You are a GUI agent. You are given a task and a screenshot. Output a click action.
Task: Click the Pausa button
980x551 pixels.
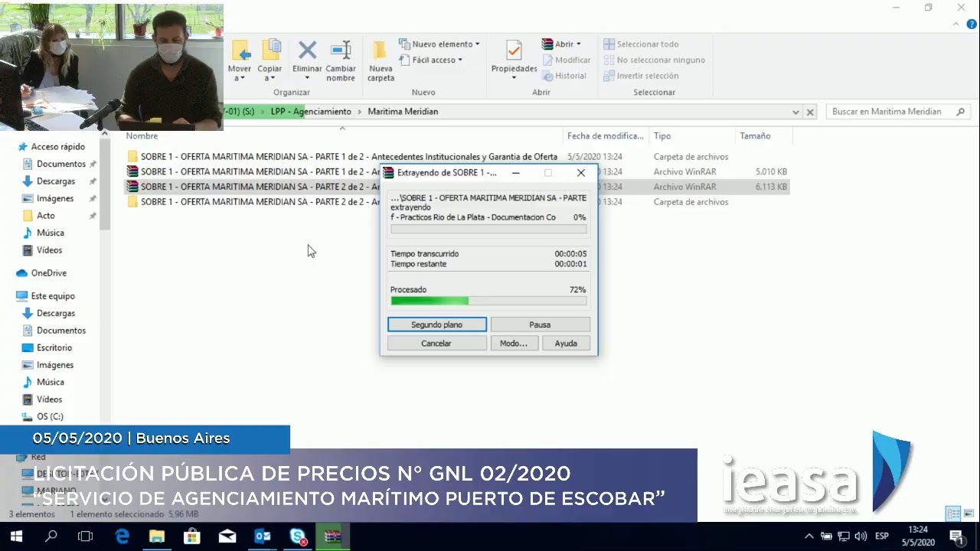pos(540,324)
